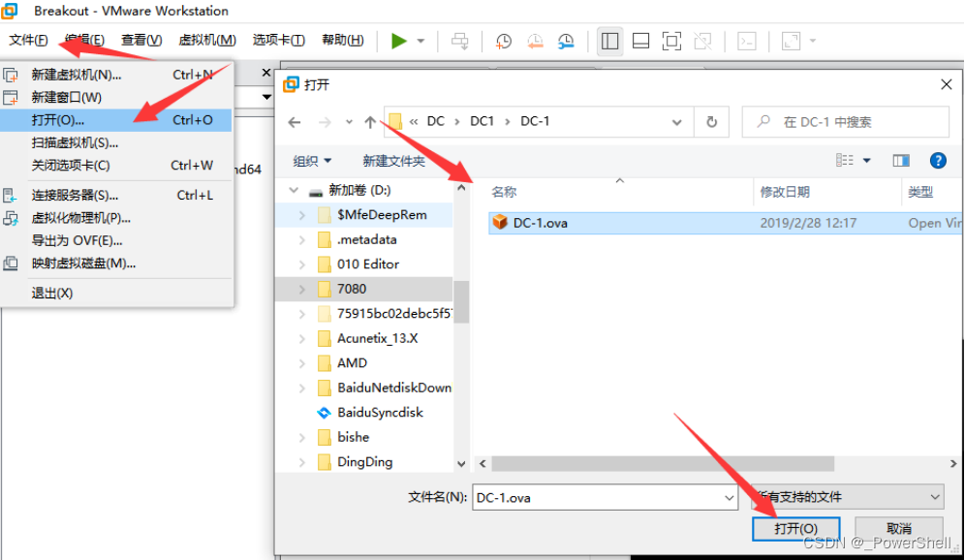Viewport: 965px width, 560px height.
Task: Click the green Power On play button
Action: click(x=399, y=42)
